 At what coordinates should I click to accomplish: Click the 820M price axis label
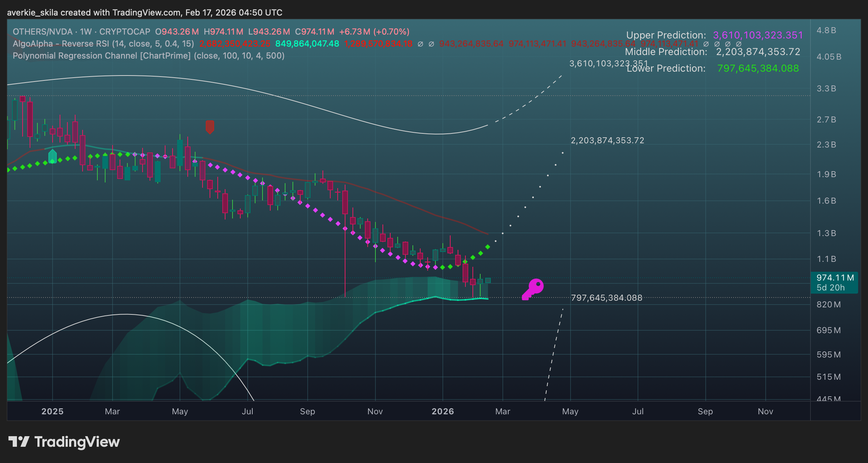click(x=828, y=305)
